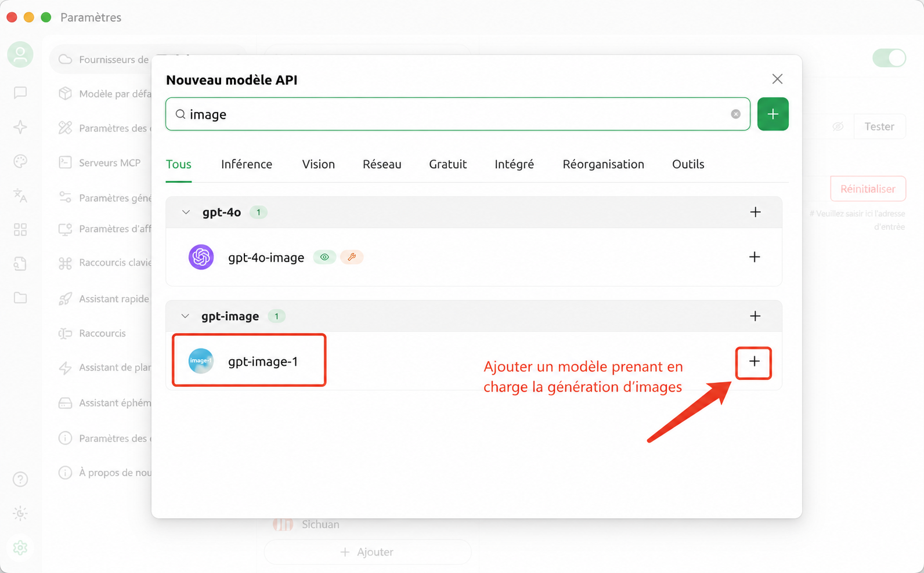924x573 pixels.
Task: Click the tools wrench badge on gpt-4o-image
Action: 352,257
